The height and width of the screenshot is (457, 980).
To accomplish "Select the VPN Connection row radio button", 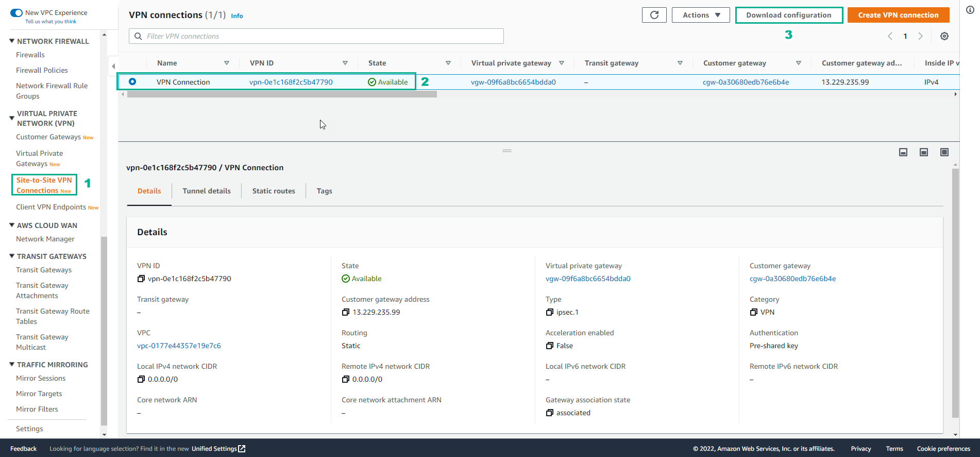I will click(132, 81).
